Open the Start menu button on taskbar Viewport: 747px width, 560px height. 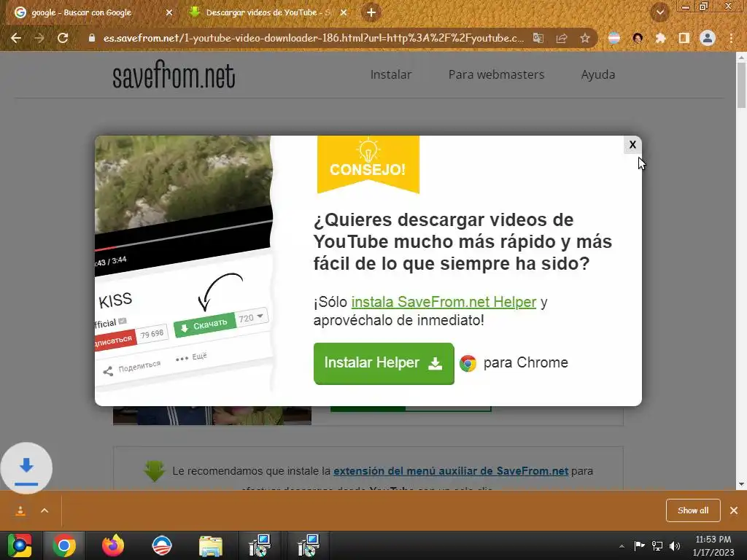click(x=19, y=545)
